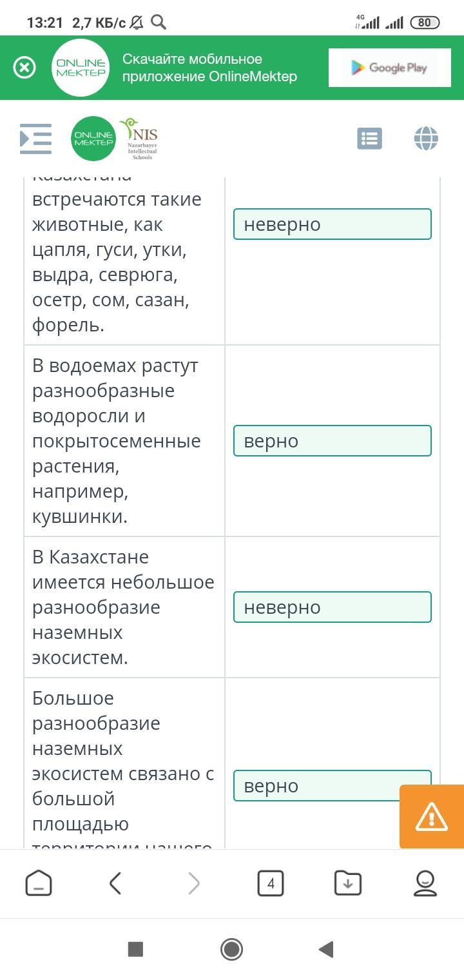Viewport: 464px width, 980px height.
Task: Close the OnlineMektep app banner
Action: tap(24, 68)
